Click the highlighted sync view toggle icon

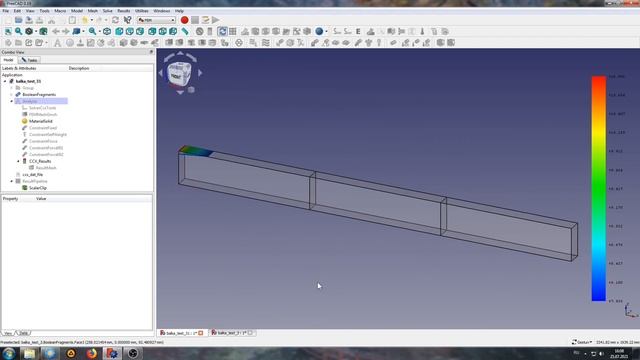[x=222, y=31]
